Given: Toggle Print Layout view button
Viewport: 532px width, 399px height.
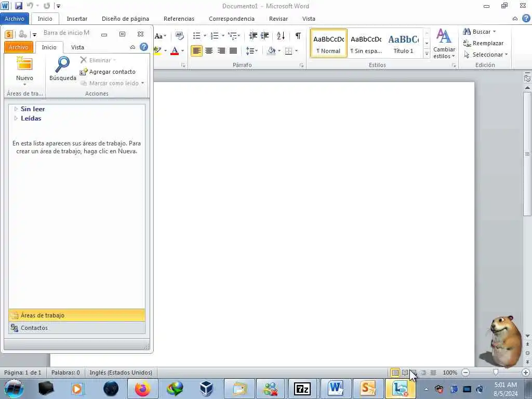Looking at the screenshot, I should point(395,373).
